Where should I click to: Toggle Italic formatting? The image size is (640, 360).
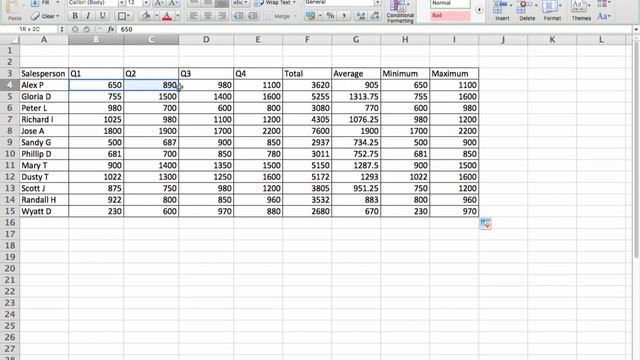point(88,16)
